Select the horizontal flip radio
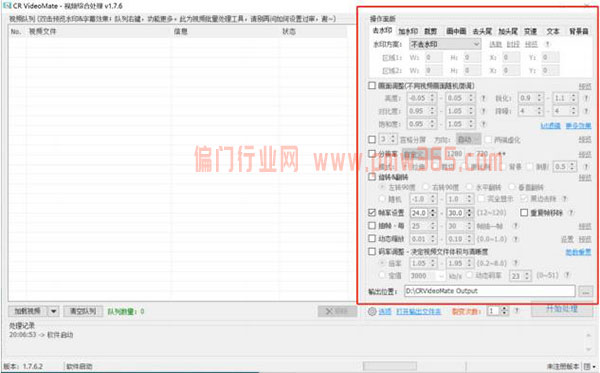This screenshot has width=600, height=373. pos(470,187)
